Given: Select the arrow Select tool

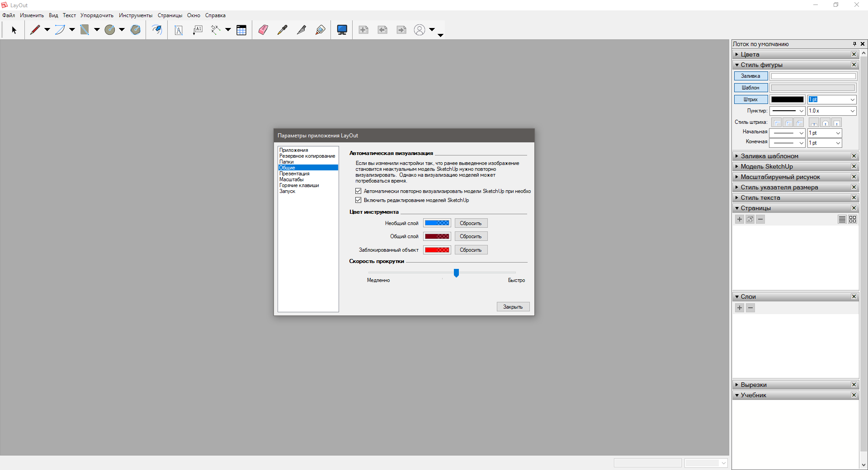Looking at the screenshot, I should coord(14,30).
